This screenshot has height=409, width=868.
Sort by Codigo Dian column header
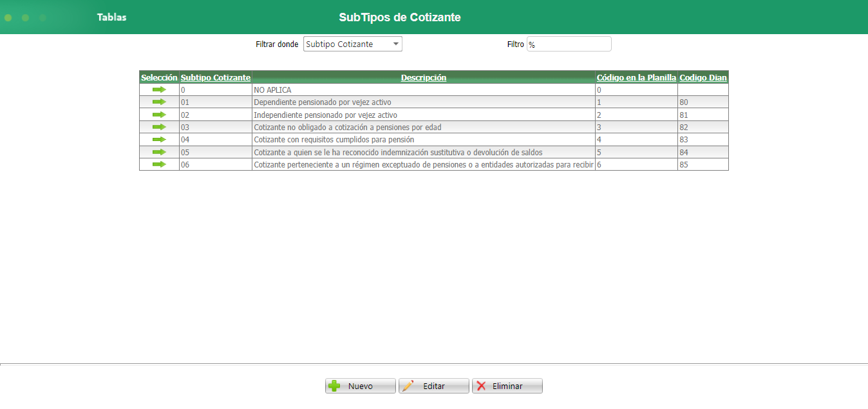pyautogui.click(x=703, y=77)
